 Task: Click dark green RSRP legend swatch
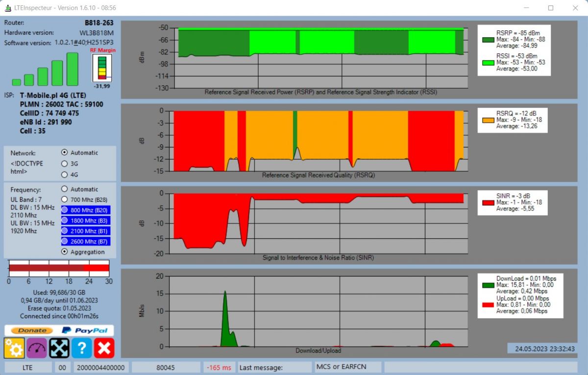tap(488, 41)
